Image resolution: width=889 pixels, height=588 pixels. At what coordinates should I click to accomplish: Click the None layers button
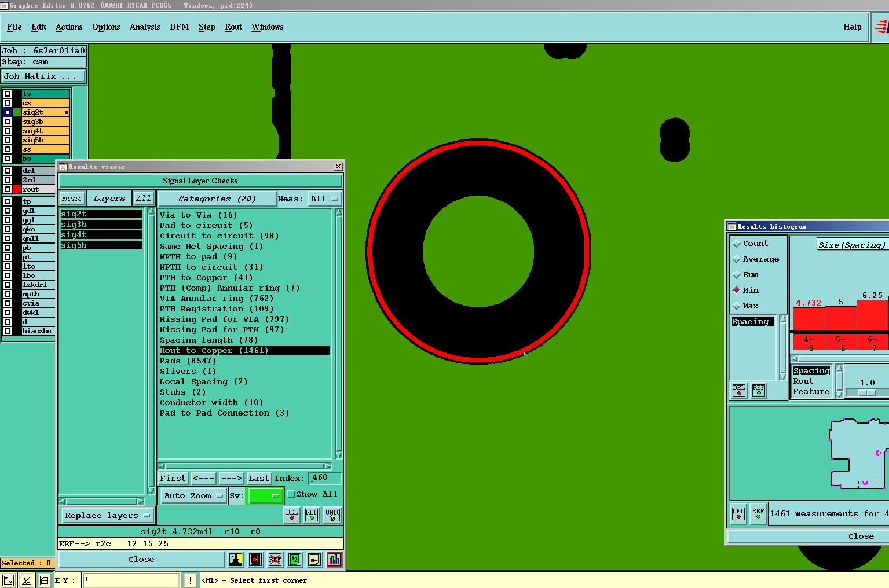tap(72, 198)
